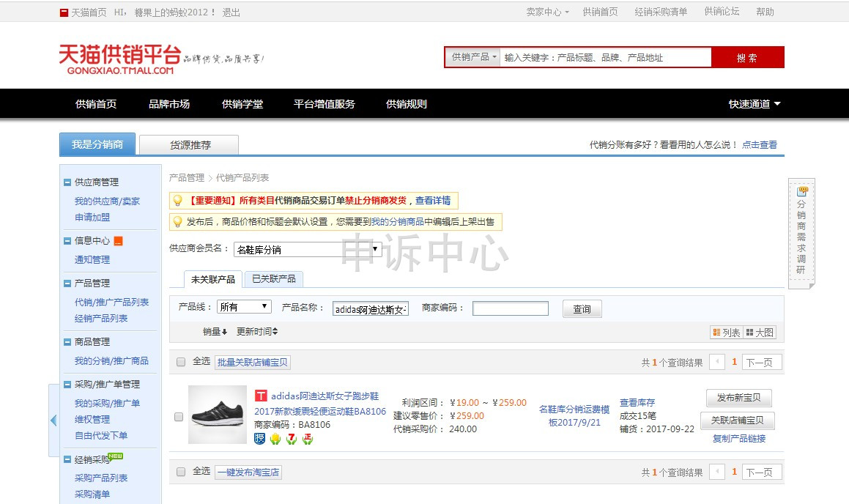
Task: Open 代销/推广产品列表 sidebar link
Action: coord(111,302)
